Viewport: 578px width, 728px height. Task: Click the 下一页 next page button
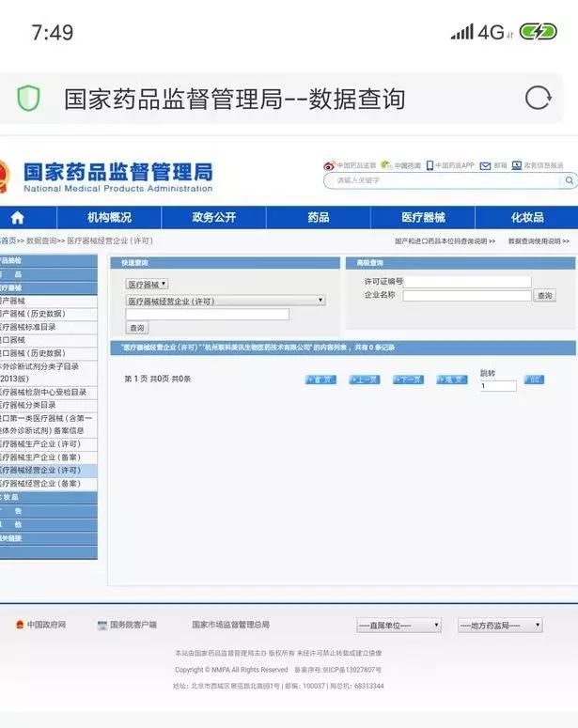408,379
